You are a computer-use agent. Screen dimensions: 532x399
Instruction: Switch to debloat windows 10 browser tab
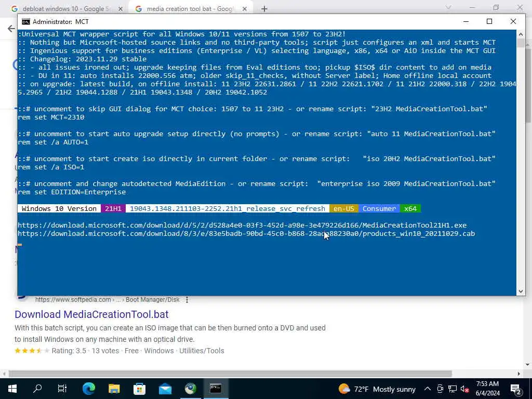(x=66, y=9)
